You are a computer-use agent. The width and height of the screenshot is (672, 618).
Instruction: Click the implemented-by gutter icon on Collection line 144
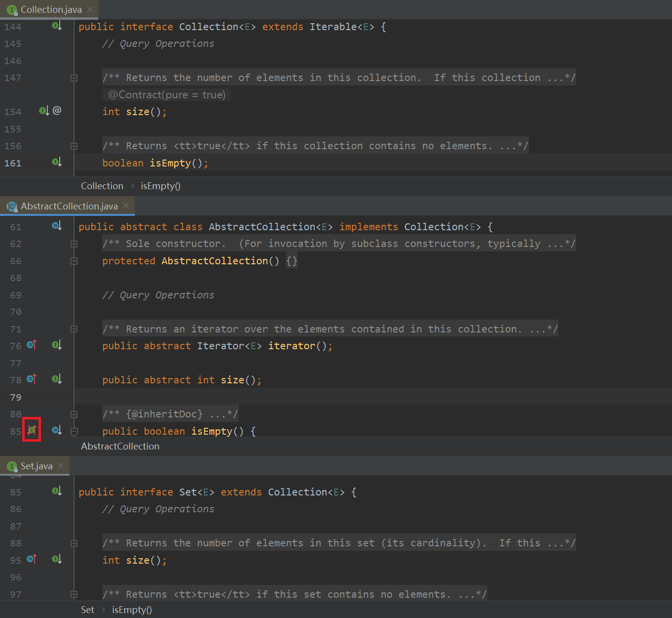pos(57,26)
